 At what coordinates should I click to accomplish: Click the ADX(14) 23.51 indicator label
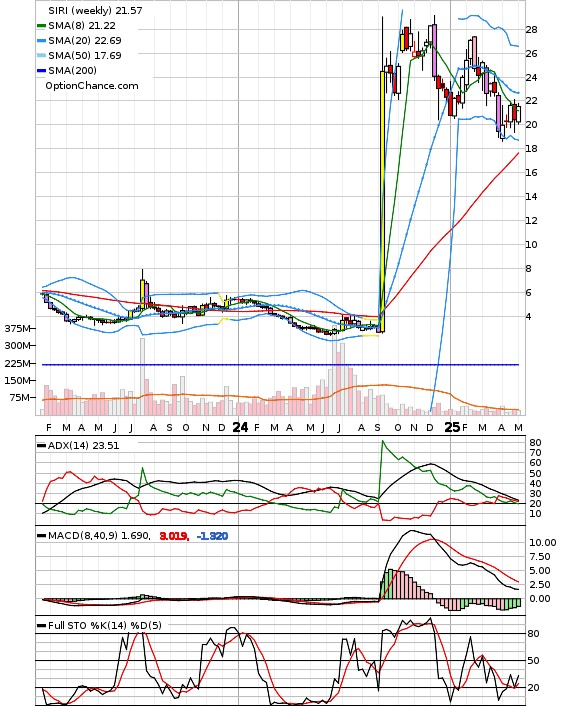(x=83, y=445)
